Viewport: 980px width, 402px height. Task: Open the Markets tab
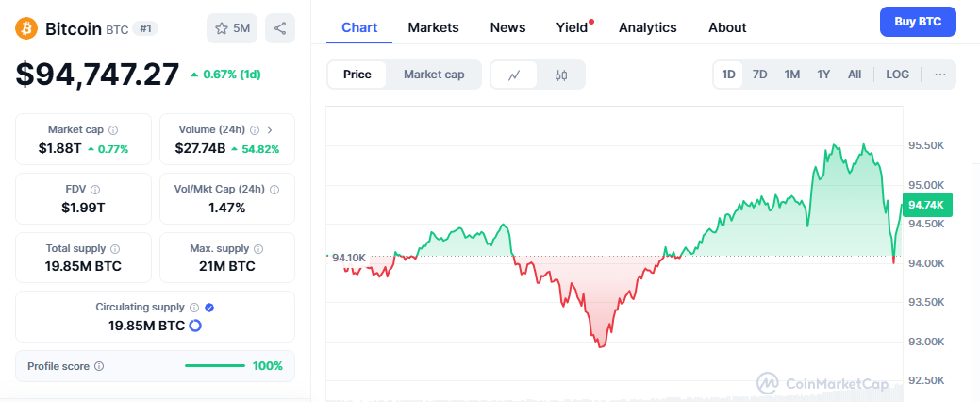point(433,27)
